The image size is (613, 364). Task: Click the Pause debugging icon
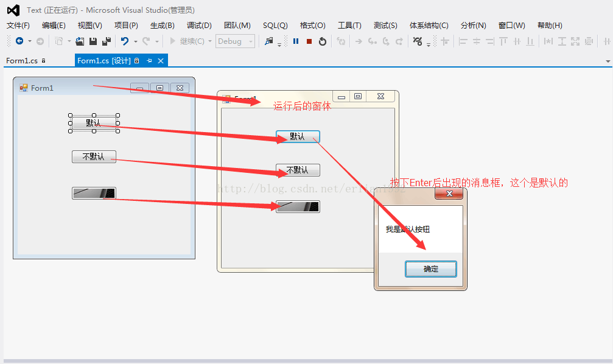tap(296, 41)
